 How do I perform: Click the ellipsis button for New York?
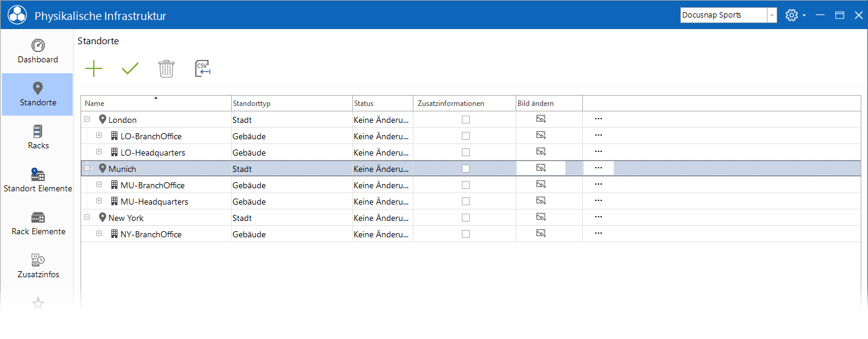click(x=598, y=217)
